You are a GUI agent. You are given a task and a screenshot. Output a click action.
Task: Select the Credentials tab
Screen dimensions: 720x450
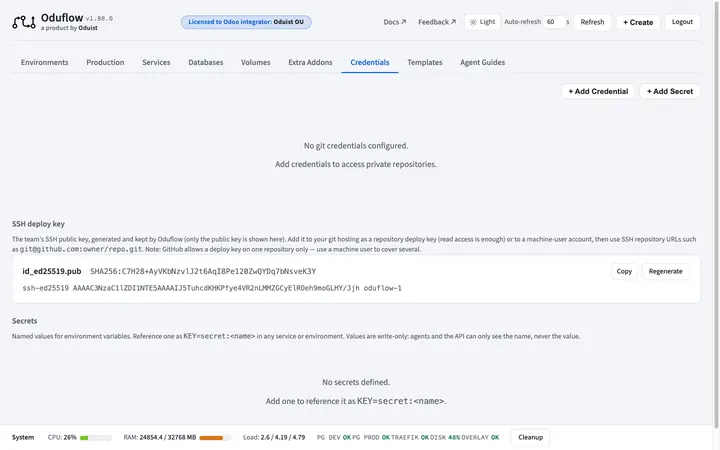tap(370, 62)
